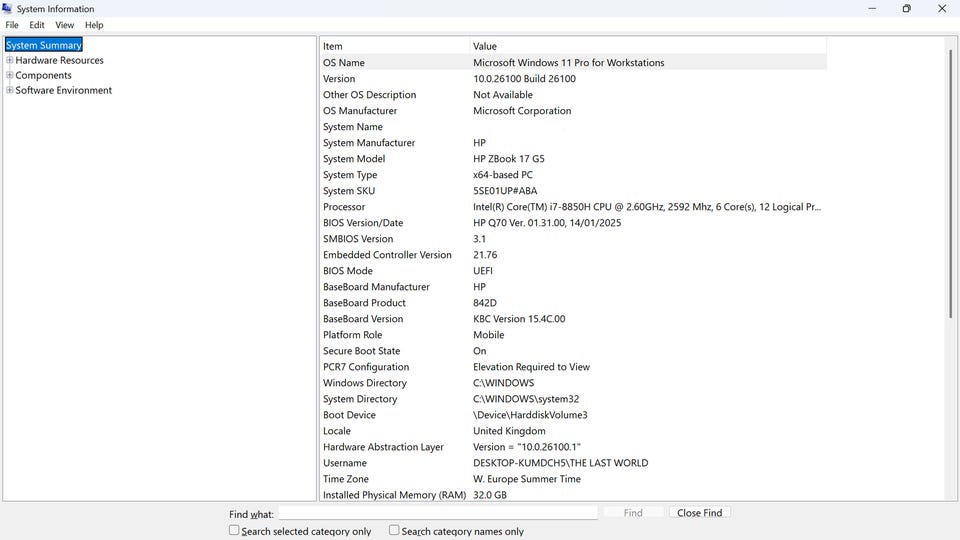Select the OS Name row
960x540 pixels.
point(573,62)
